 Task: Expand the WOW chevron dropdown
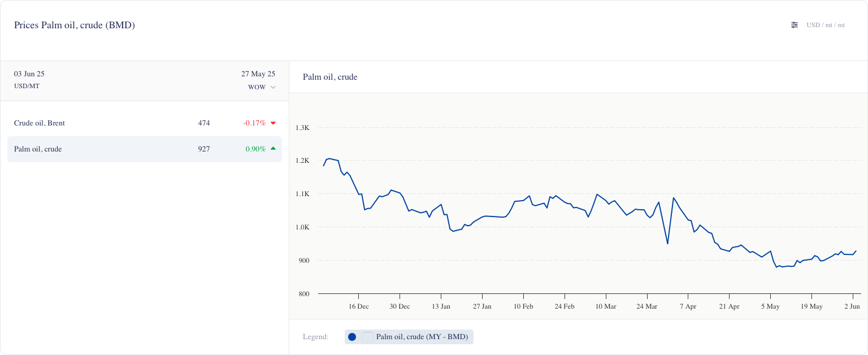click(x=273, y=87)
